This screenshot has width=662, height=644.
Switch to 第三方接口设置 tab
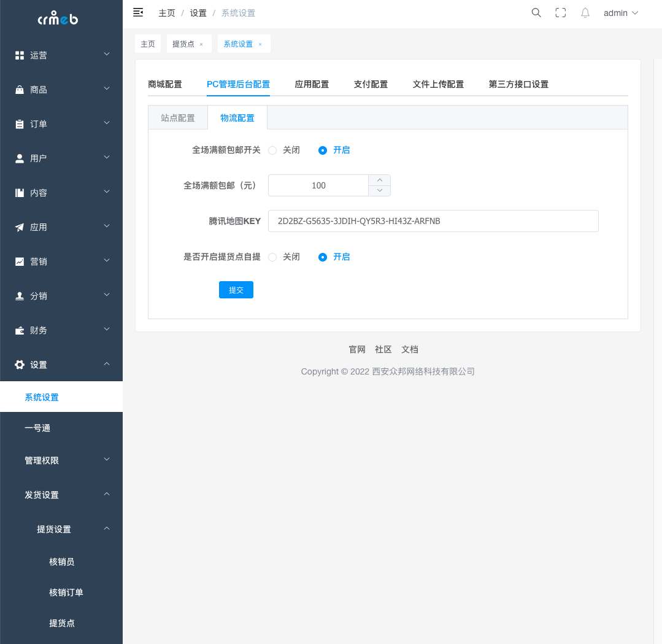(x=518, y=84)
